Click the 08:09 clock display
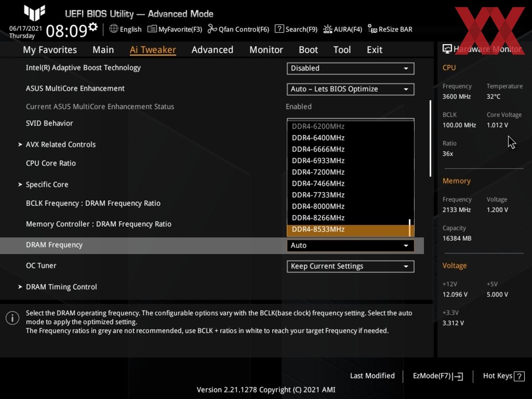Viewport: 532px width, 399px height. pos(66,31)
